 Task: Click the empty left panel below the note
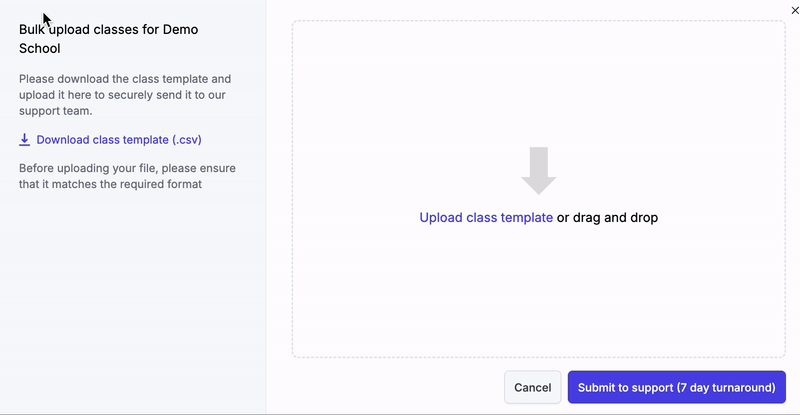[130, 300]
